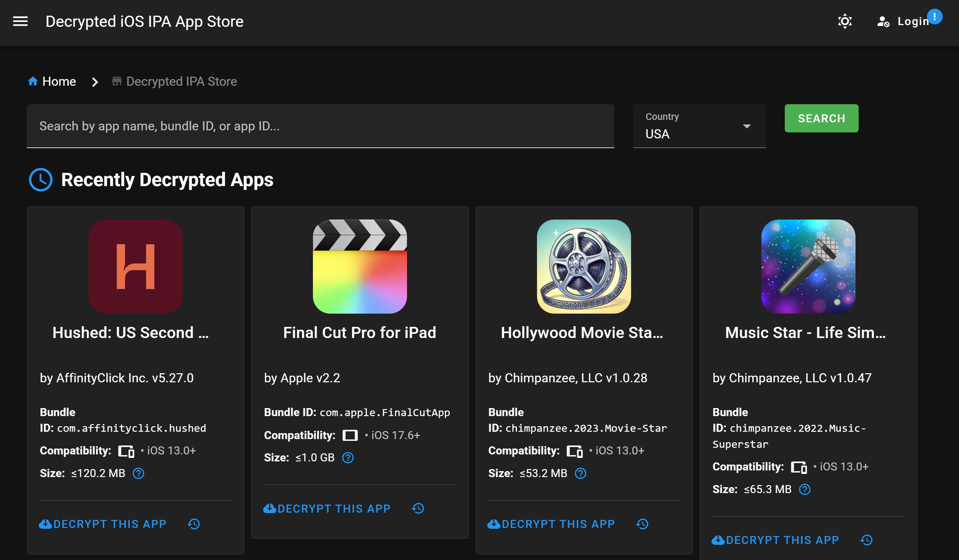The width and height of the screenshot is (959, 560).
Task: Select bundle ID com.affinityclick.hushed
Action: 131,428
